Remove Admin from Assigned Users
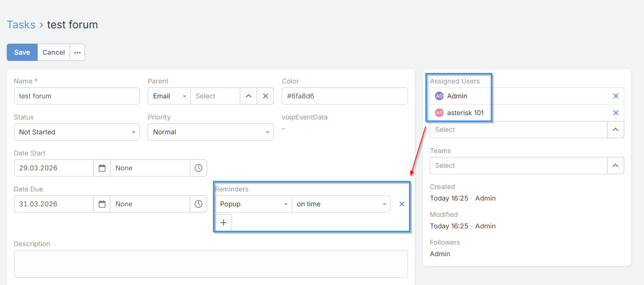644x285 pixels. pos(616,96)
